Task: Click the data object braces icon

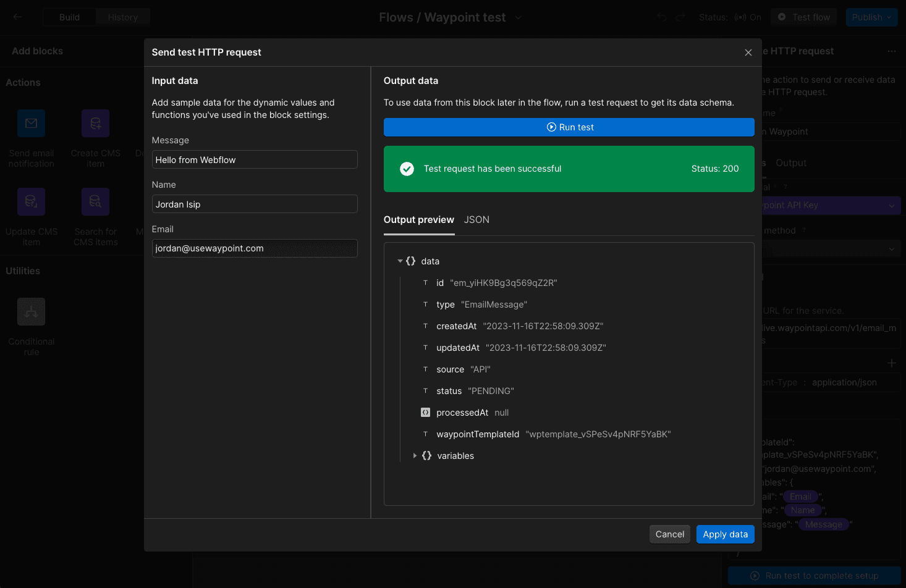Action: click(x=410, y=261)
